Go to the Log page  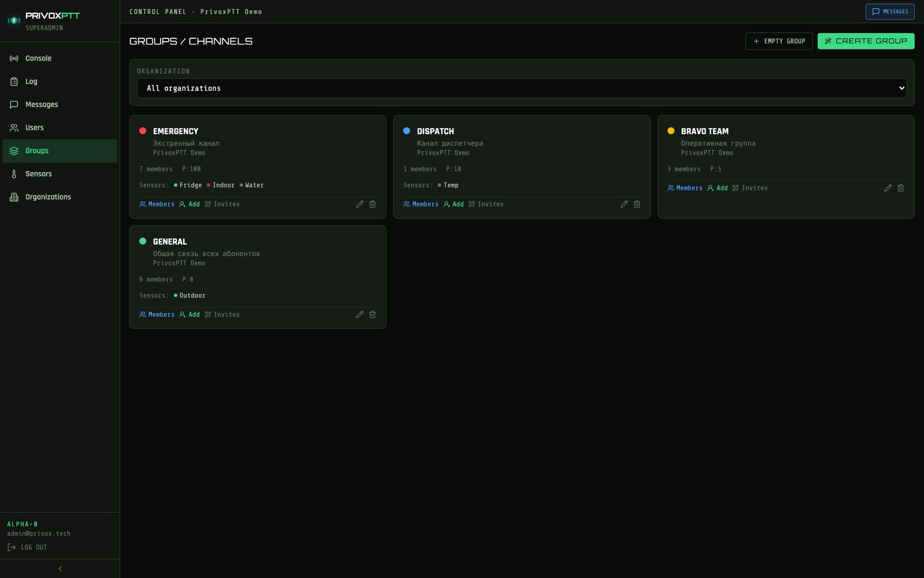(x=60, y=81)
